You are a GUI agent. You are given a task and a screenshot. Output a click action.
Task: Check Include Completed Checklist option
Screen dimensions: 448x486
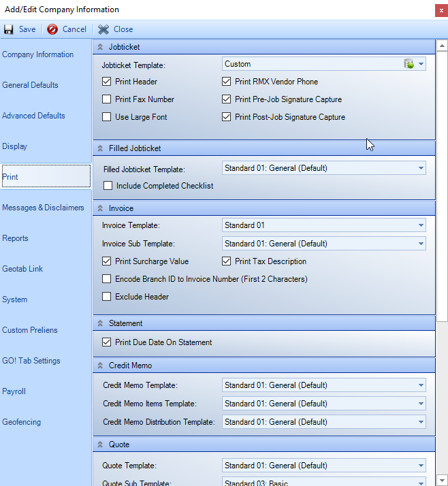pos(108,186)
